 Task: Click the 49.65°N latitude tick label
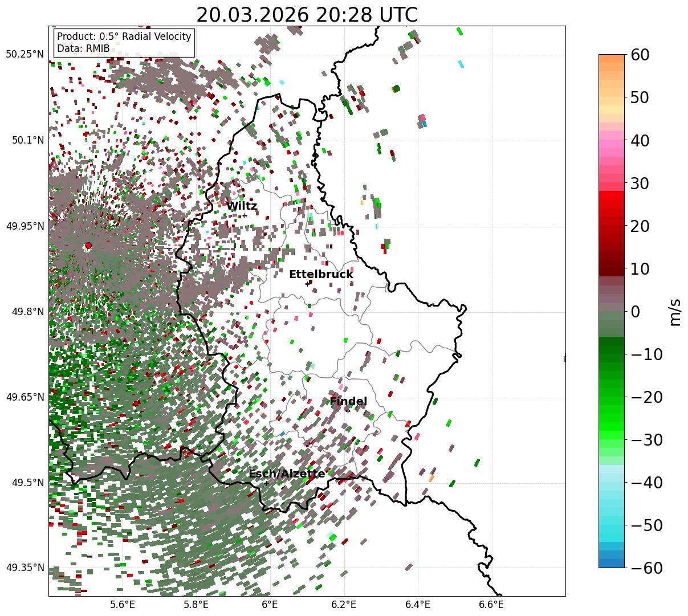pyautogui.click(x=25, y=397)
